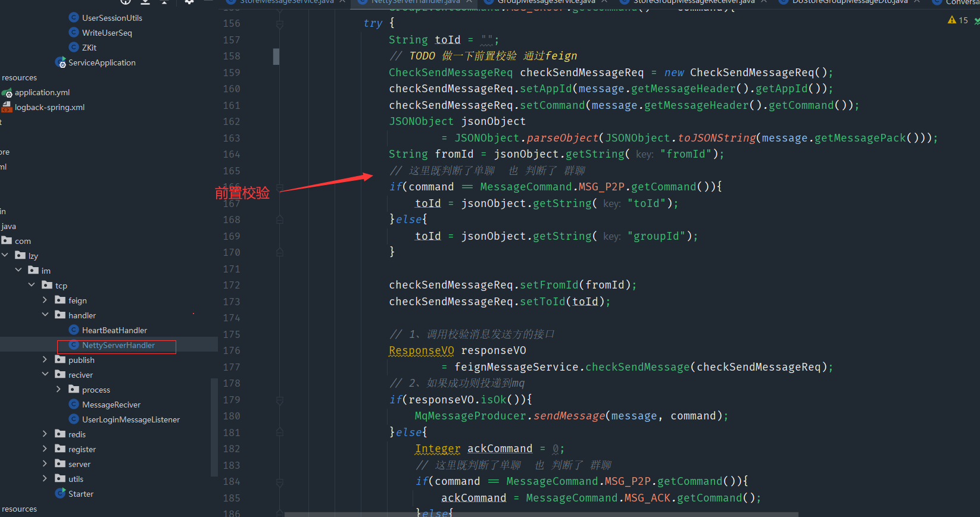This screenshot has height=517, width=980.
Task: Click the redis package folder icon
Action: [x=60, y=434]
